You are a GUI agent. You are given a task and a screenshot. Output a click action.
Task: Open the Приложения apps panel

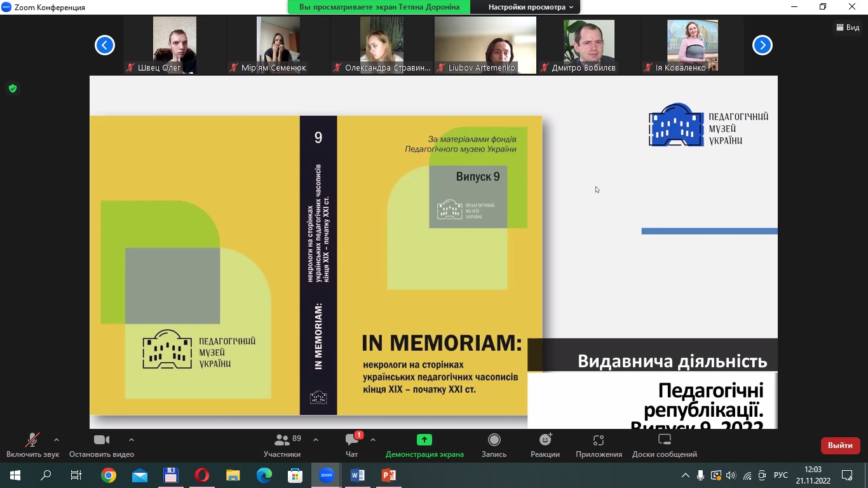coord(598,445)
